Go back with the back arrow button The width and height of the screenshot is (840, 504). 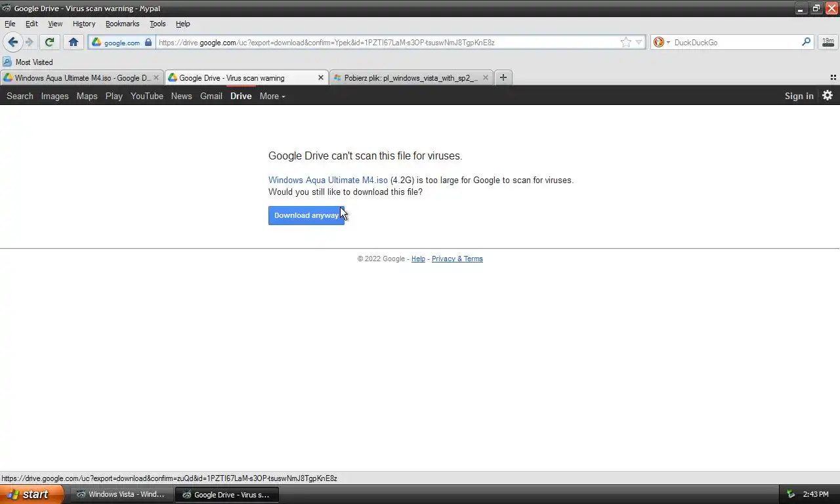13,42
